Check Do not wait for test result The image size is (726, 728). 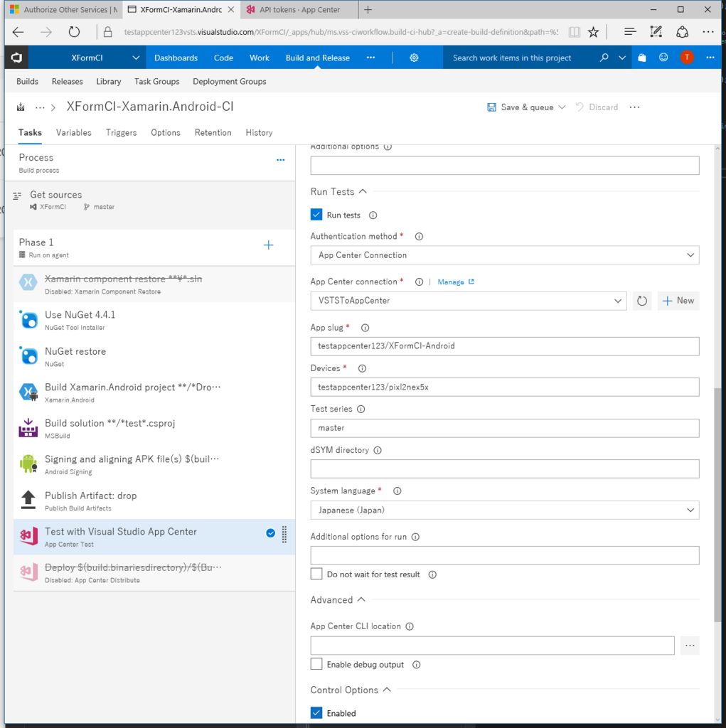(x=316, y=574)
